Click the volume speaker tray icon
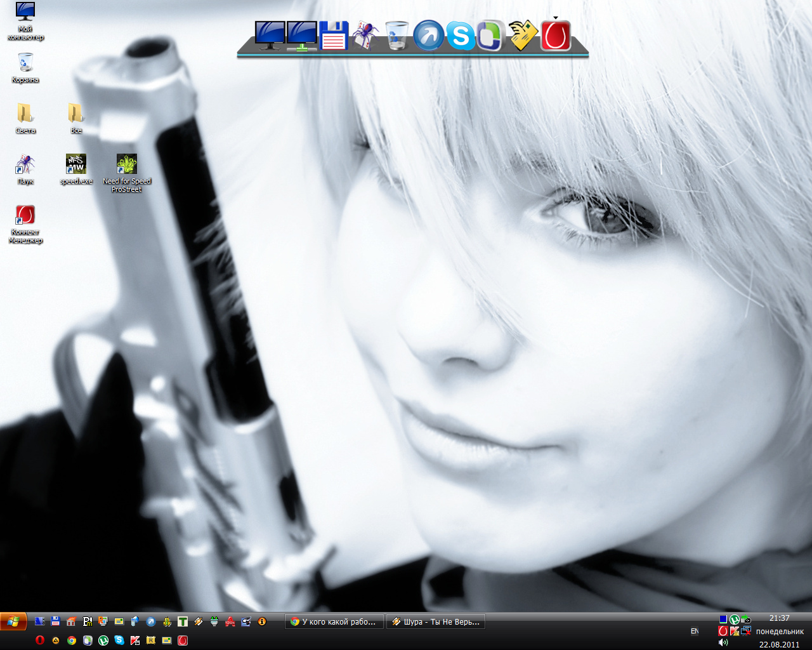 tap(723, 642)
